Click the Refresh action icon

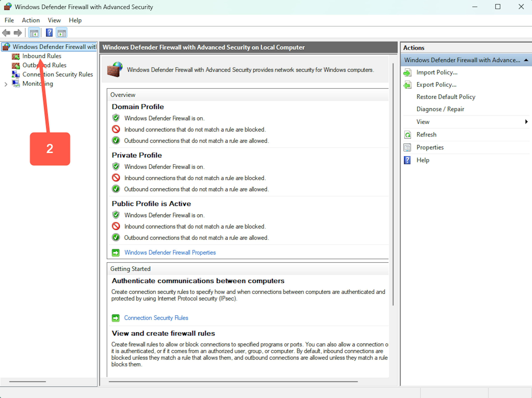(407, 135)
